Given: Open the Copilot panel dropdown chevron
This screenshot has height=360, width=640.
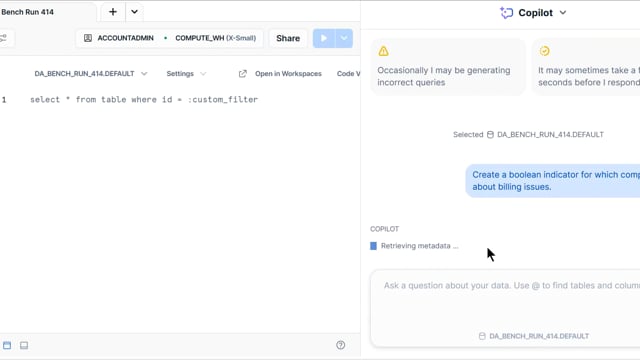Looking at the screenshot, I should pyautogui.click(x=563, y=13).
